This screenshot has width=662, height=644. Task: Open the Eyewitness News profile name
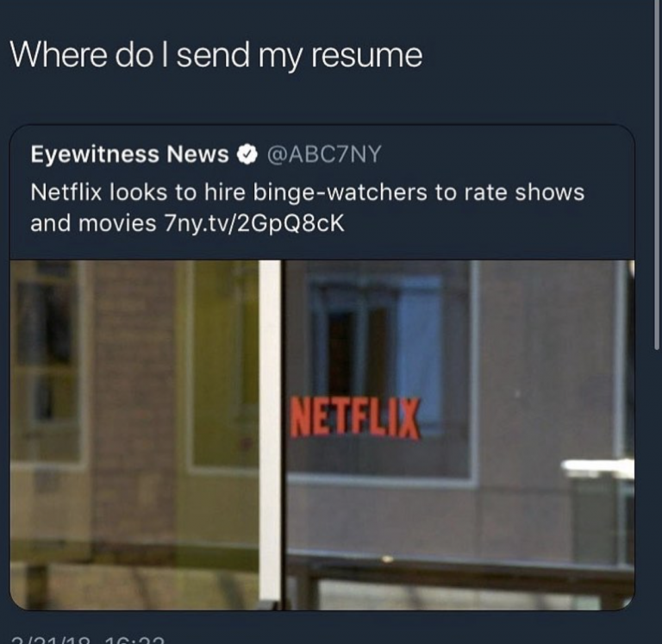pos(129,154)
